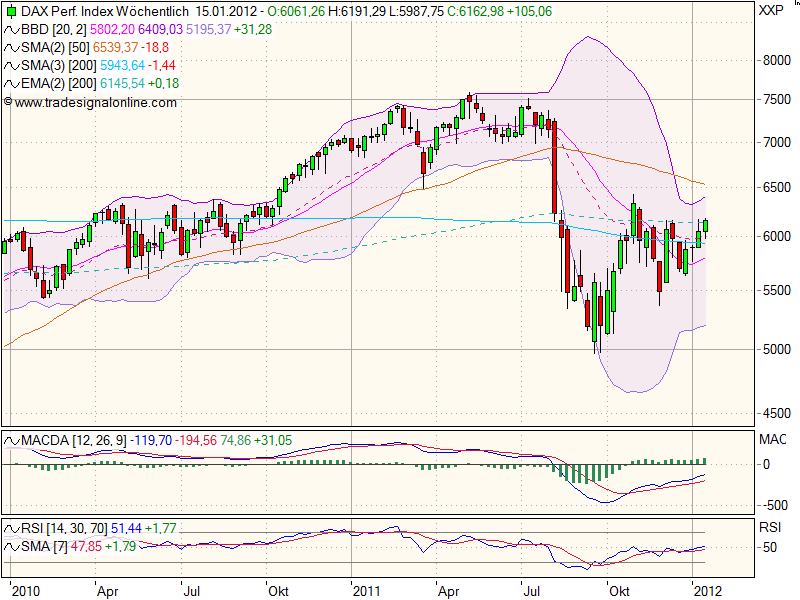Click MACD histogram value 74,86
This screenshot has height=600, width=800.
235,440
